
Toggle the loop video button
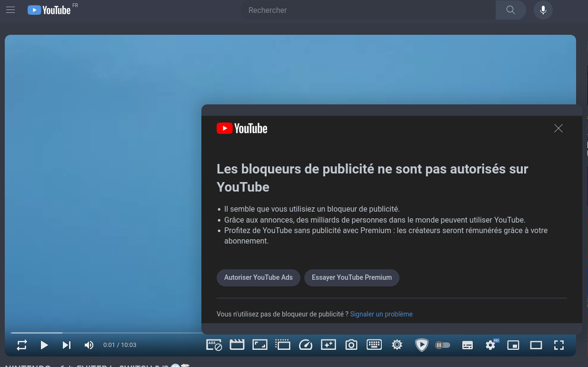coord(22,345)
